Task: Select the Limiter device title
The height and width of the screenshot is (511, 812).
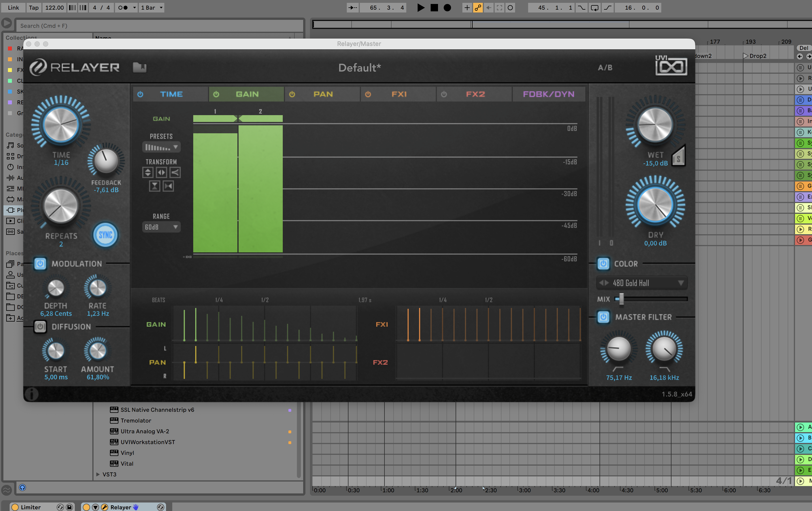Action: click(30, 507)
